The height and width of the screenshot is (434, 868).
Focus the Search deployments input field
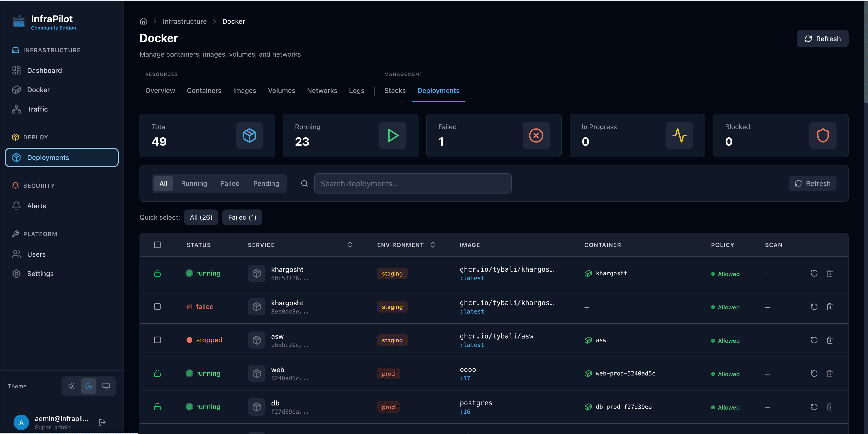[x=412, y=184]
